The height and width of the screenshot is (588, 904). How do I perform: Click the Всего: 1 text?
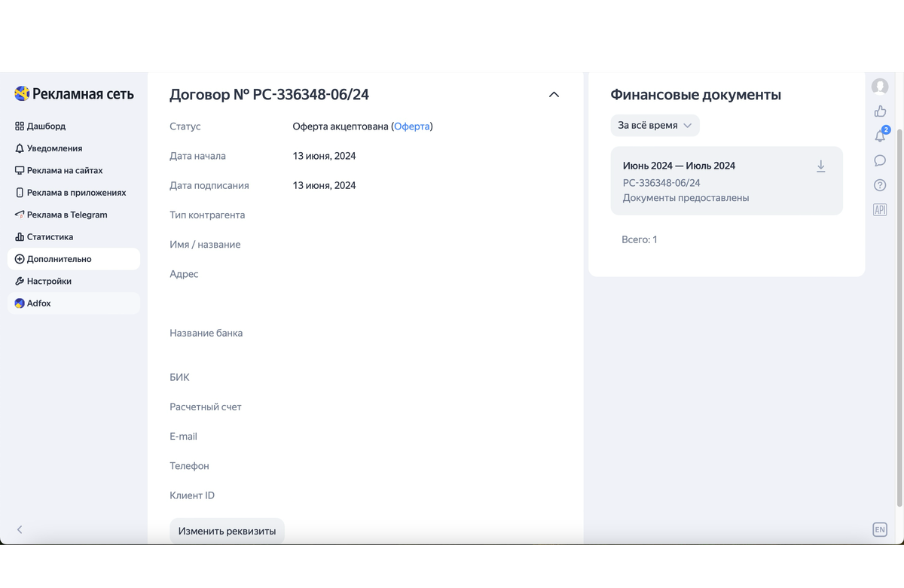coord(640,239)
